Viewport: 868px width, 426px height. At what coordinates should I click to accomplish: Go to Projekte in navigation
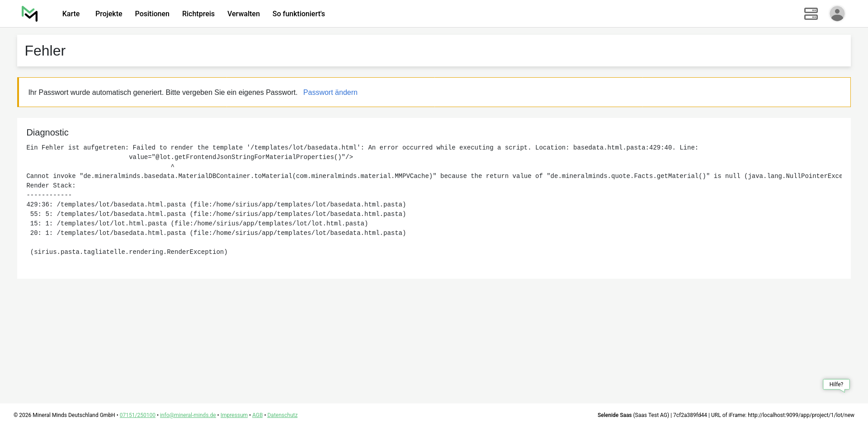[x=108, y=14]
